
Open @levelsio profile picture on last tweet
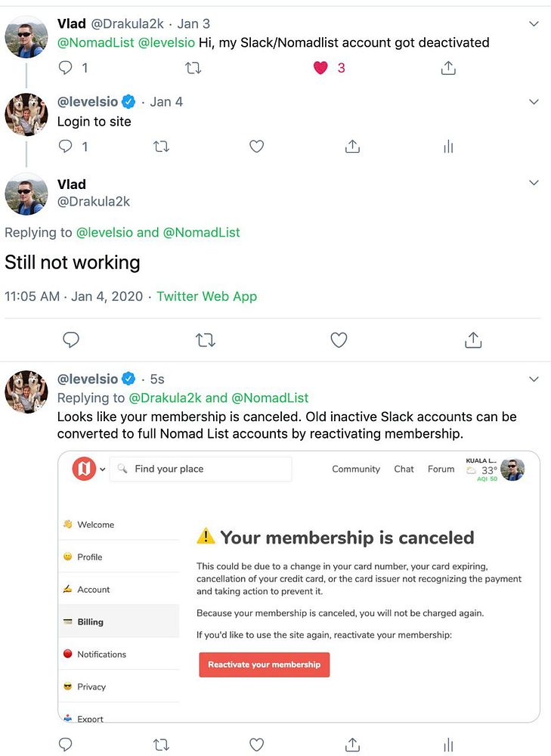[26, 392]
